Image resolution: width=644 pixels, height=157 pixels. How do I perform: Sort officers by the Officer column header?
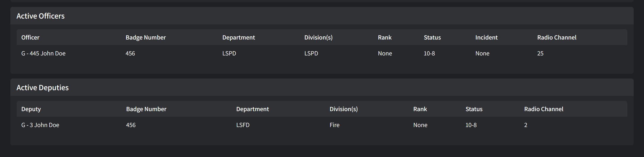(x=30, y=37)
